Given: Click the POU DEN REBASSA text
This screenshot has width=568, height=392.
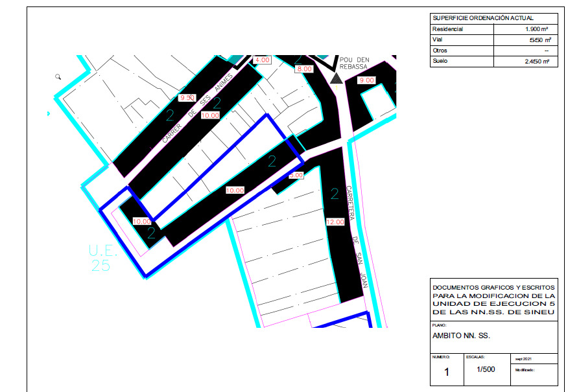Looking at the screenshot, I should click(x=357, y=62).
